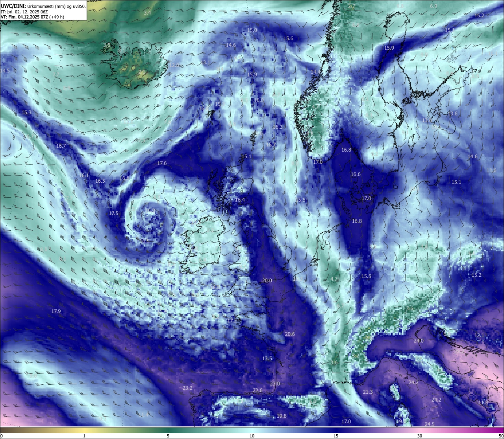Click the 20.0 value over the English Channel
The width and height of the screenshot is (504, 439).
pyautogui.click(x=267, y=281)
